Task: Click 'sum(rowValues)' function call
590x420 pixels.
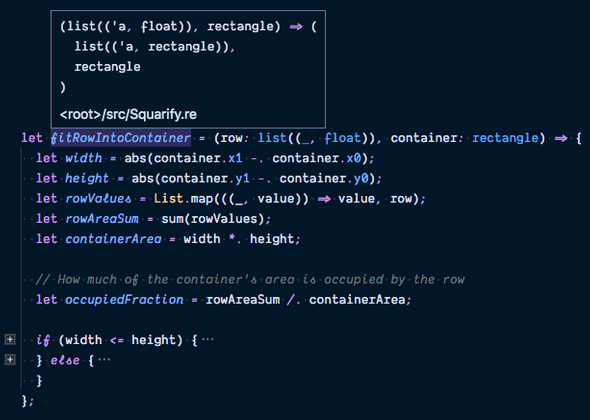Action: [x=213, y=219]
